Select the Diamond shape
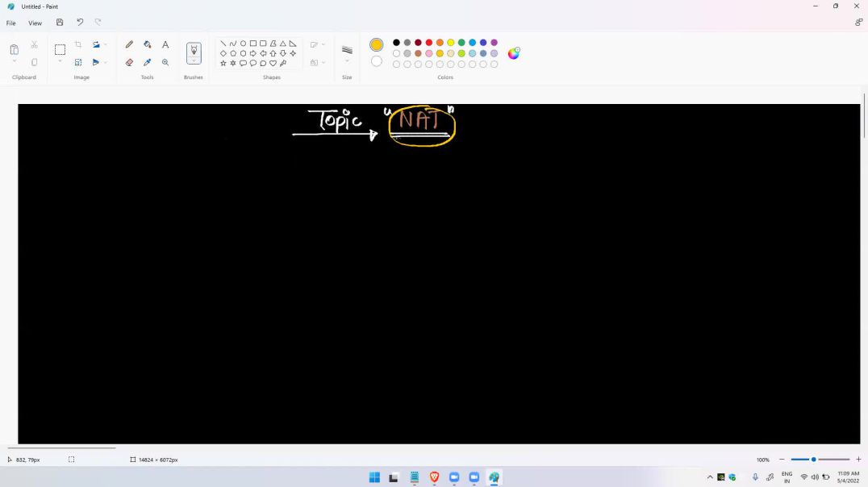 (x=223, y=53)
